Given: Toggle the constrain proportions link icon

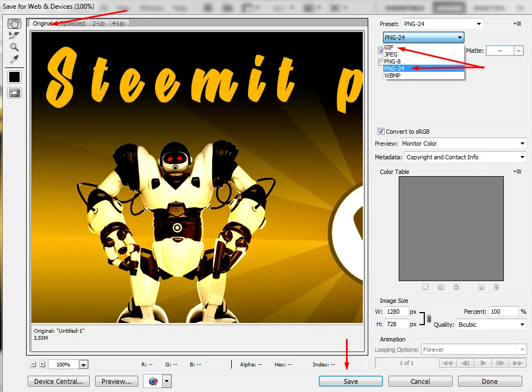Looking at the screenshot, I should 429,319.
